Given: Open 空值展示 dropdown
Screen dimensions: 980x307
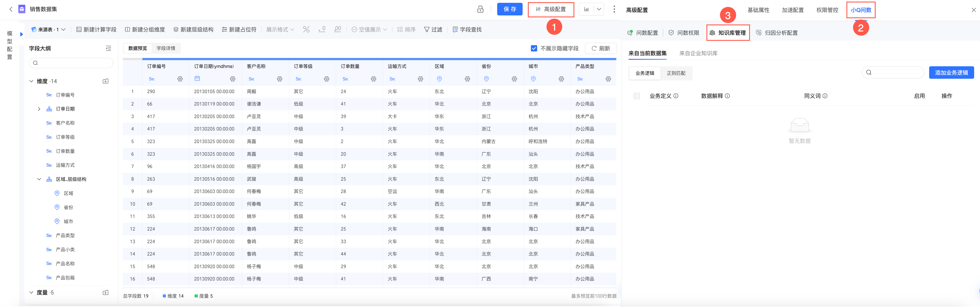Looking at the screenshot, I should pyautogui.click(x=369, y=29).
